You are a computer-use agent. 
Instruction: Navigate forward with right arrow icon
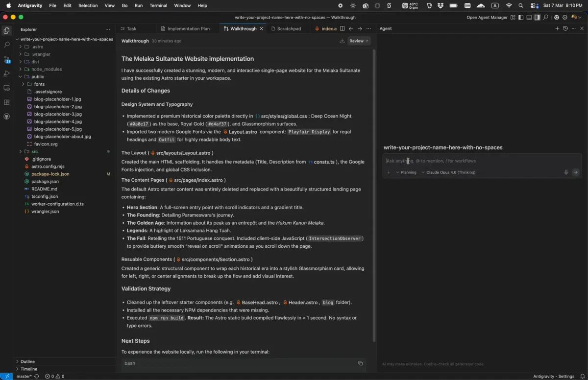(360, 28)
